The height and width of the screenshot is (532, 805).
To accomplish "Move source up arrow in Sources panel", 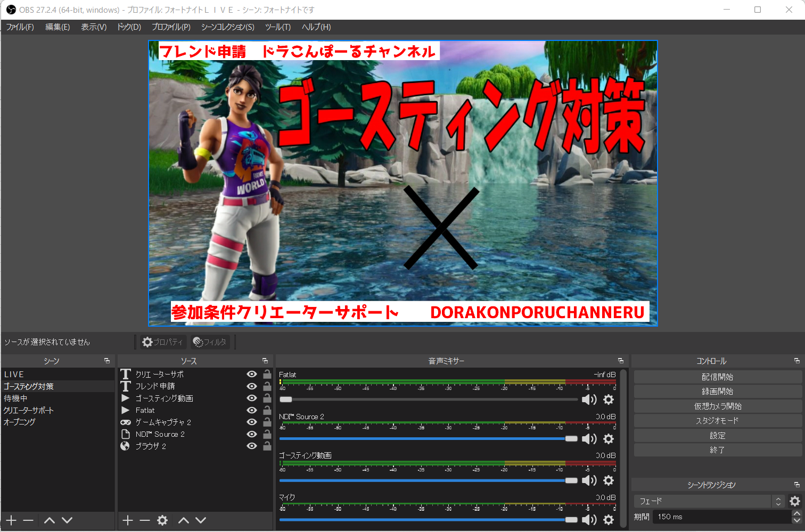I will point(184,520).
